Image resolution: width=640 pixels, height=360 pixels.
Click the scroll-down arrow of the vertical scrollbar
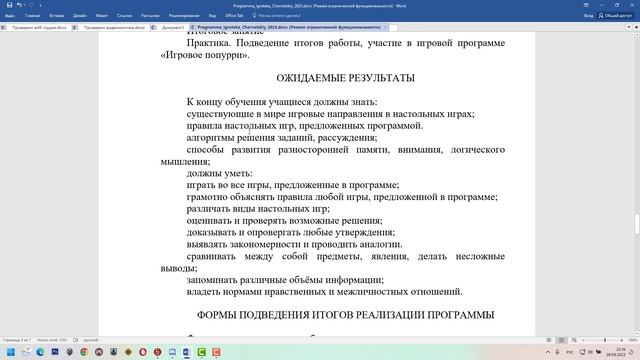pyautogui.click(x=637, y=333)
